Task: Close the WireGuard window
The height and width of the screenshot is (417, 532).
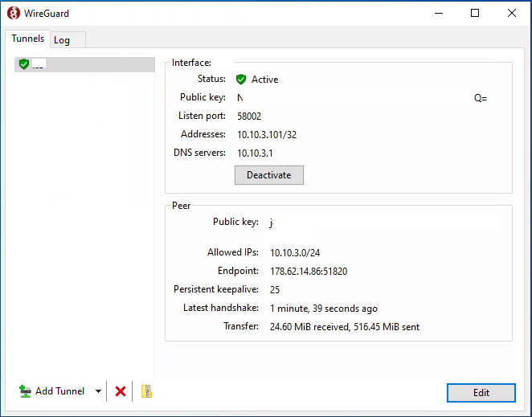Action: point(512,13)
